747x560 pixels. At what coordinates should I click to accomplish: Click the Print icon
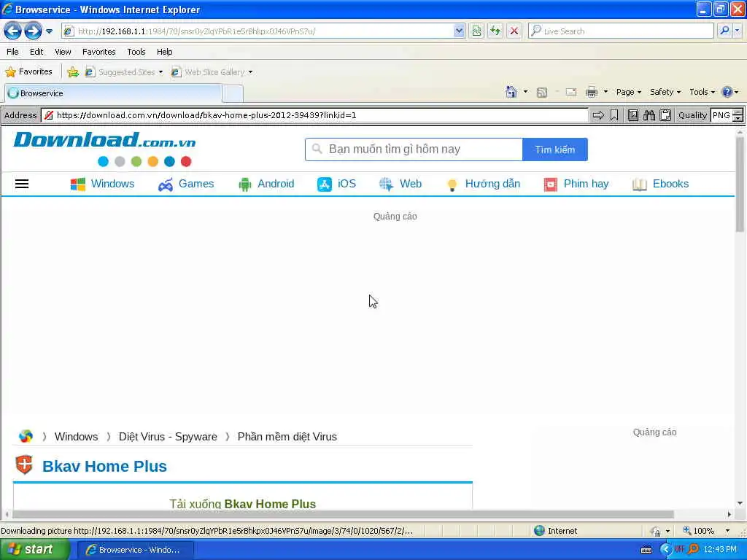(592, 92)
